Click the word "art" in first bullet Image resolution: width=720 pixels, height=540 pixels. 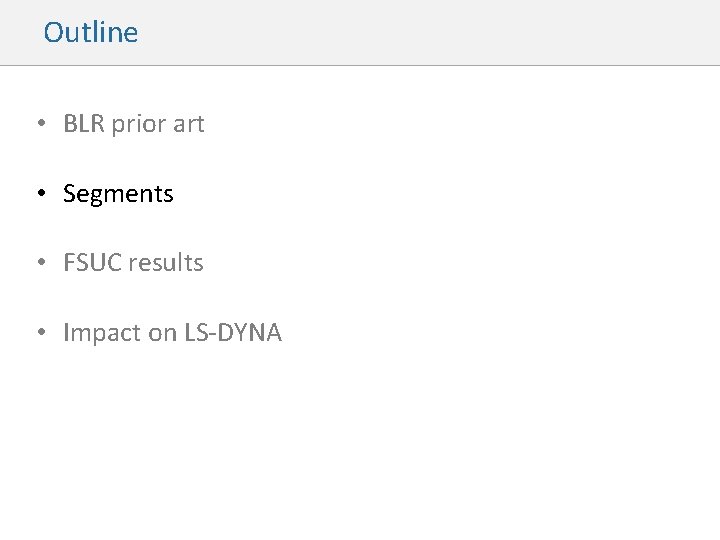pyautogui.click(x=188, y=124)
